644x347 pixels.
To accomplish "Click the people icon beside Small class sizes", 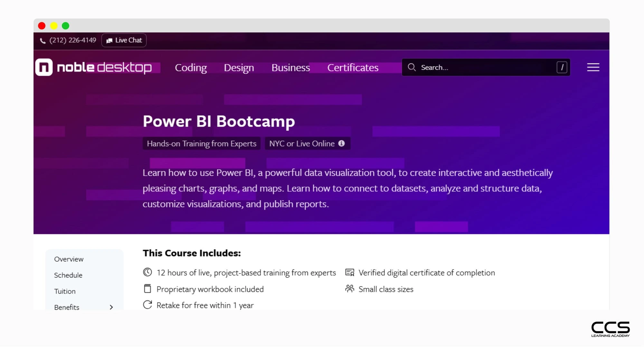I will click(x=350, y=288).
